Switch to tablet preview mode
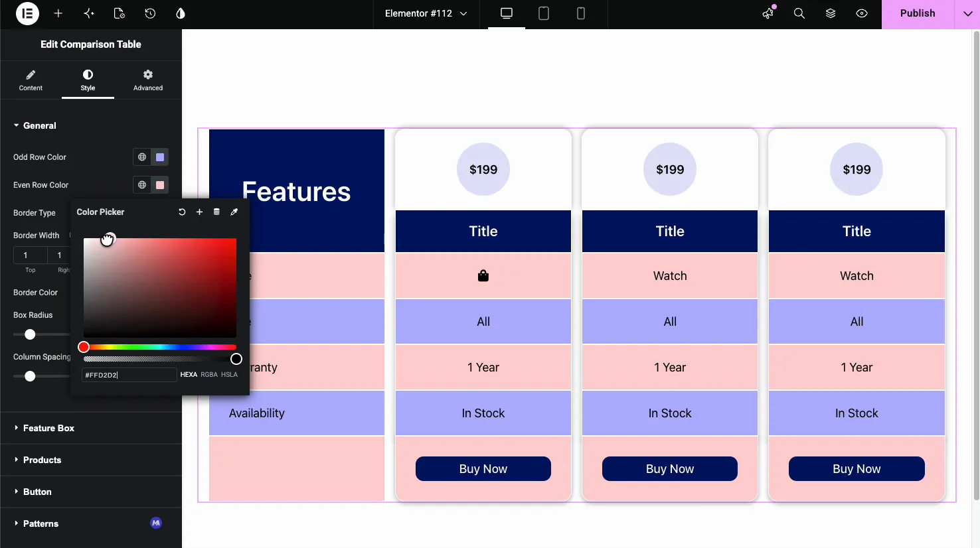Viewport: 980px width, 548px height. click(544, 13)
